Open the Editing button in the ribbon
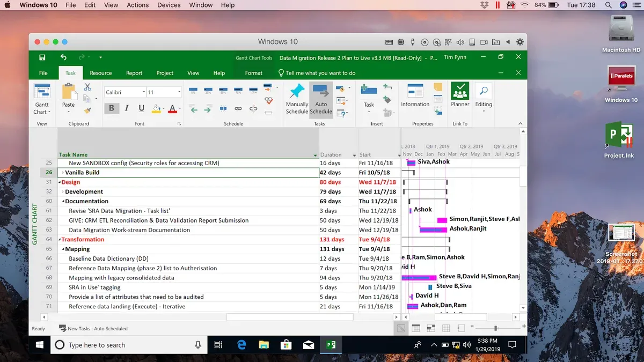The width and height of the screenshot is (644, 362). tap(484, 98)
